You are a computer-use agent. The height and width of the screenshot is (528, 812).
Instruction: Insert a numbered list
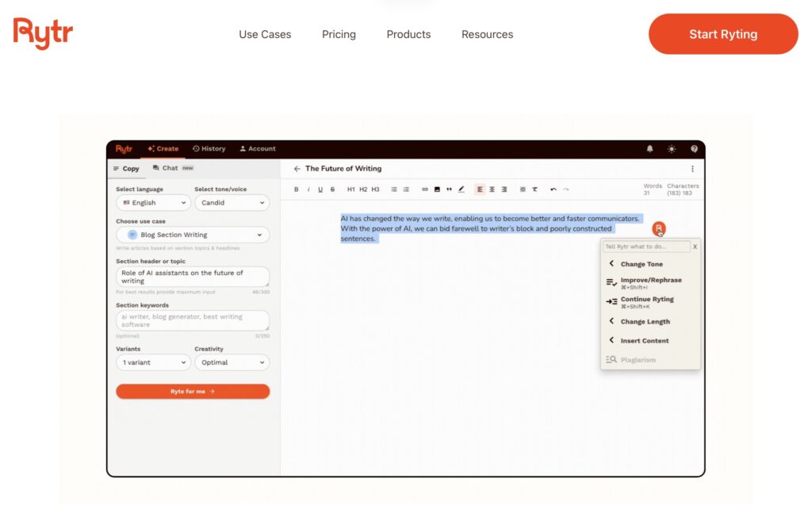click(x=406, y=189)
